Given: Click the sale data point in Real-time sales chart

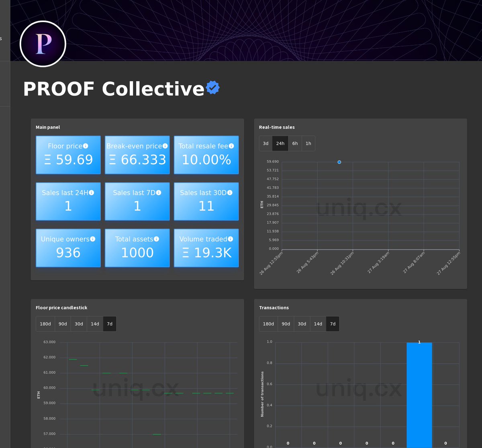Looking at the screenshot, I should pyautogui.click(x=339, y=162).
